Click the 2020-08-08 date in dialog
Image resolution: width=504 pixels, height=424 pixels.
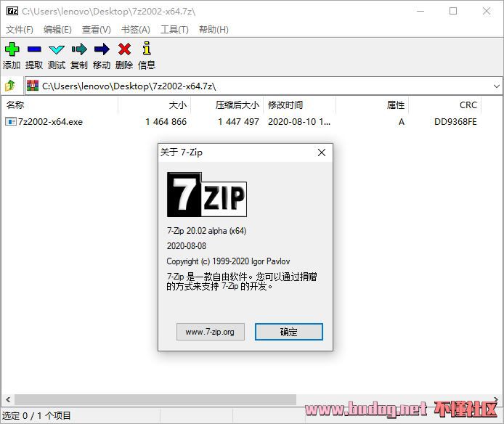187,246
